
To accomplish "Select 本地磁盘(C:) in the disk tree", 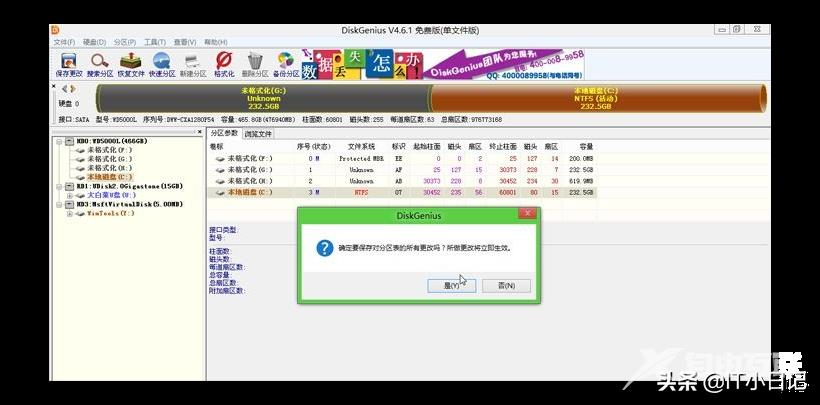I will click(x=109, y=177).
